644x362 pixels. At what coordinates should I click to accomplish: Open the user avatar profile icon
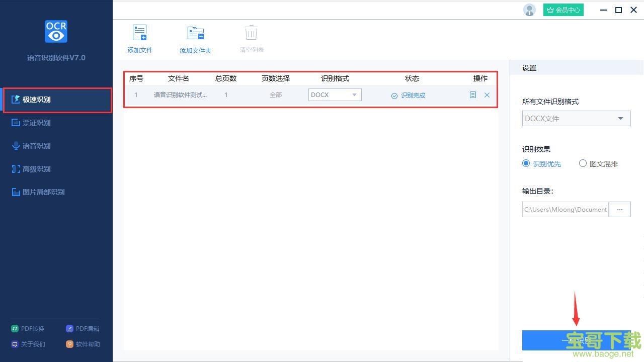pyautogui.click(x=529, y=10)
